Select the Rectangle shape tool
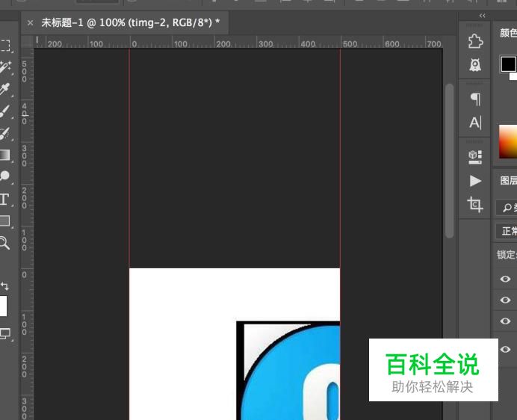The image size is (517, 420). click(5, 220)
